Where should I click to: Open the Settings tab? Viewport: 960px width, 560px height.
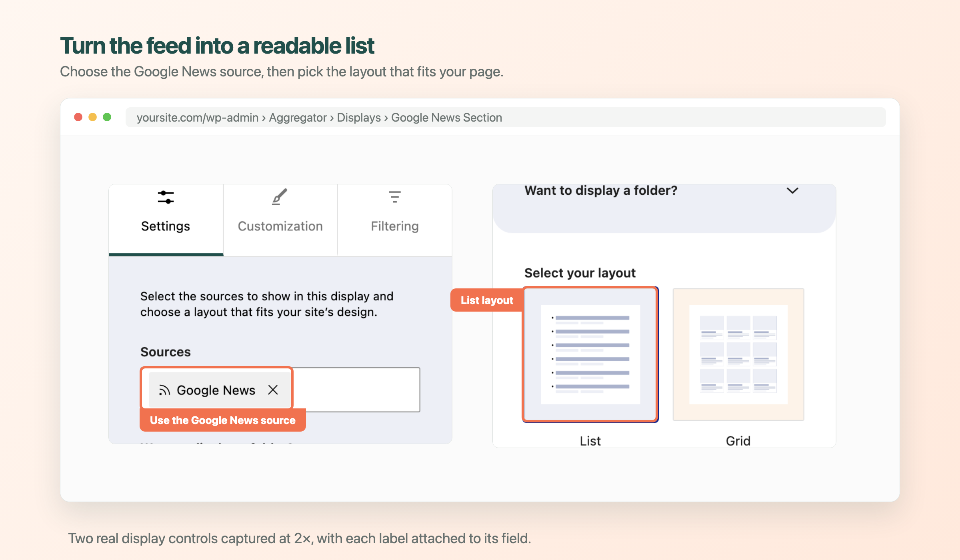(x=166, y=220)
